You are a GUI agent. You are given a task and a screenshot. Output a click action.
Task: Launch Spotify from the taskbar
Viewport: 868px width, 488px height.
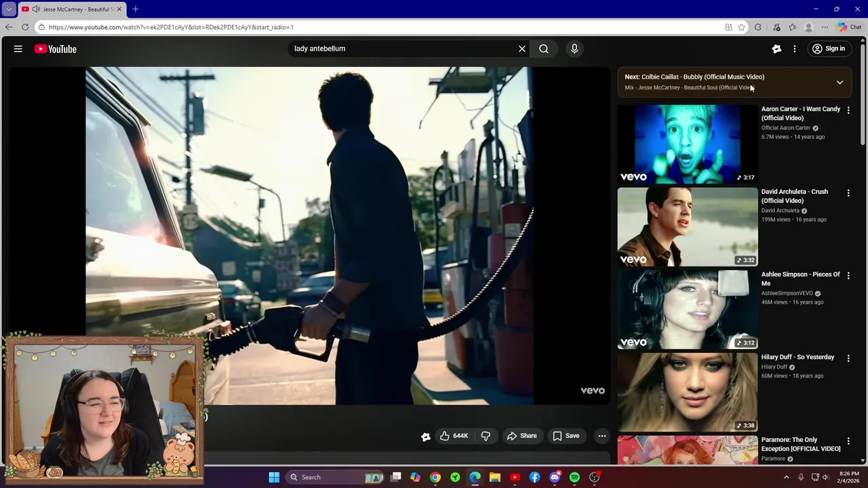(x=574, y=477)
